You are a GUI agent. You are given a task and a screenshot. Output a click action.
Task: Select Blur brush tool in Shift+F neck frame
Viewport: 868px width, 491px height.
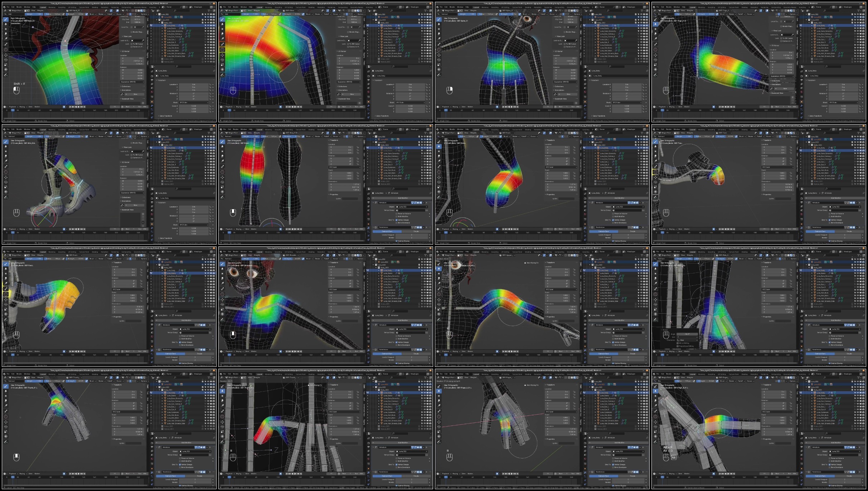point(6,24)
